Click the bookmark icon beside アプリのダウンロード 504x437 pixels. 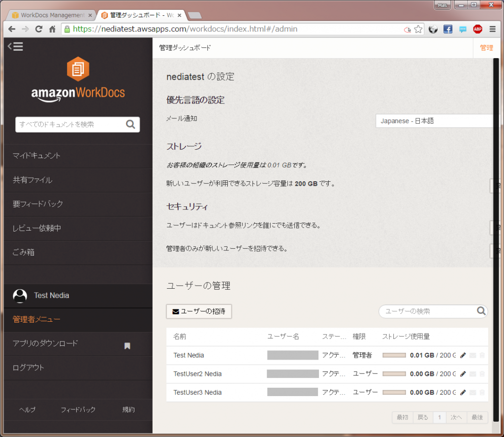tap(127, 346)
